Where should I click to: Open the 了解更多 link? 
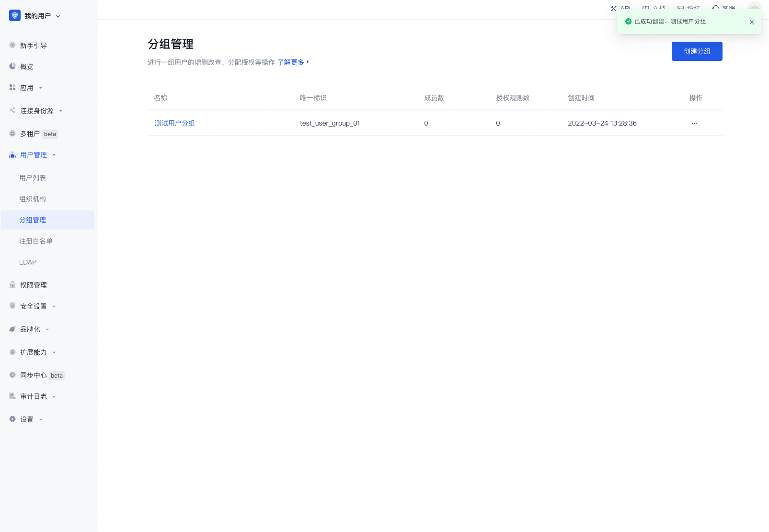[291, 62]
